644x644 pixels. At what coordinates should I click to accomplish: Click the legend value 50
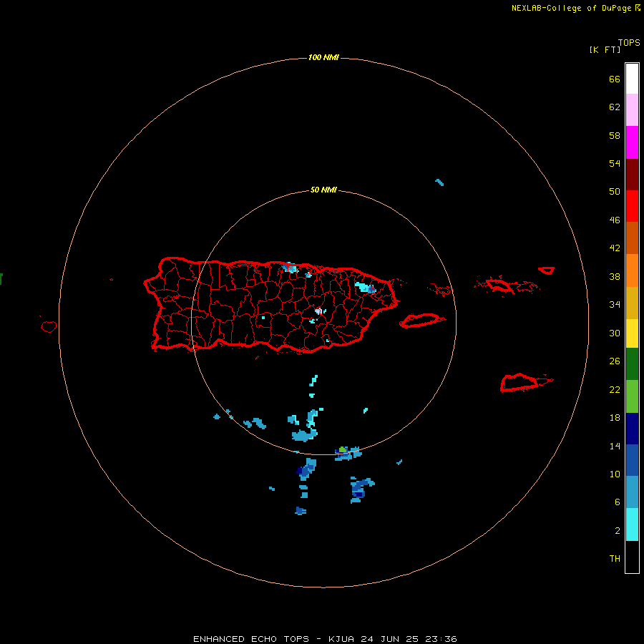point(615,191)
